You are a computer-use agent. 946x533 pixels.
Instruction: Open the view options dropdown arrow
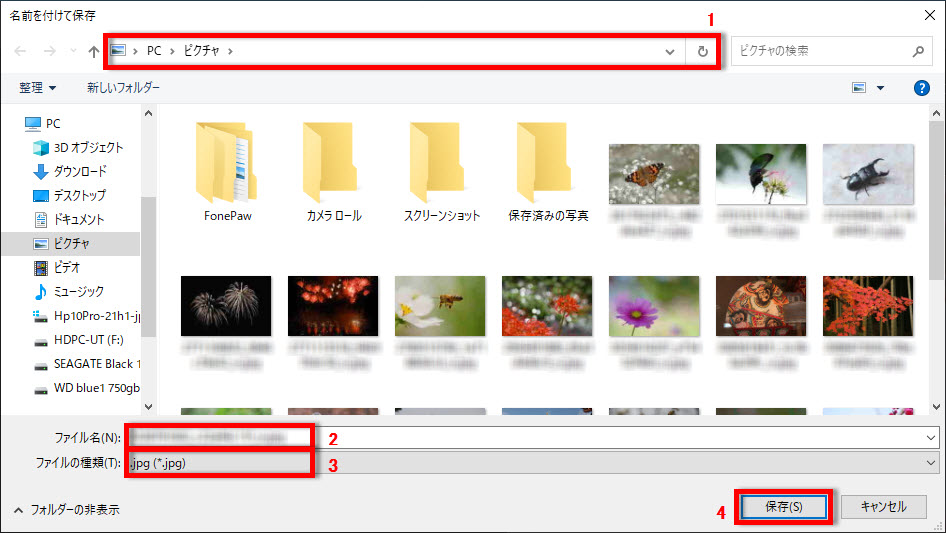click(x=881, y=88)
